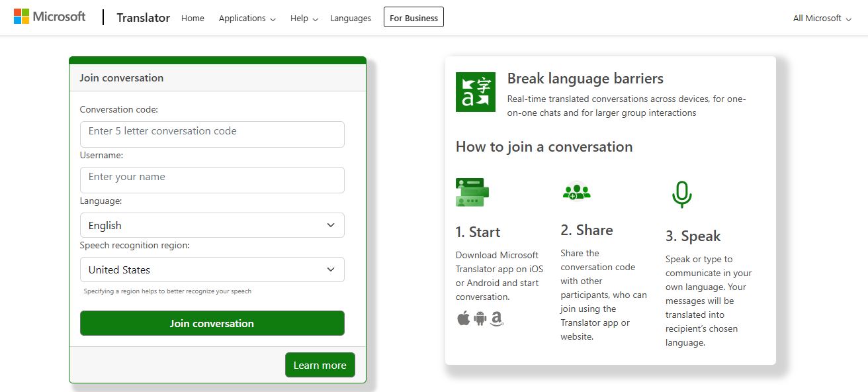The image size is (868, 392).
Task: Click the Android robot icon
Action: tap(480, 318)
